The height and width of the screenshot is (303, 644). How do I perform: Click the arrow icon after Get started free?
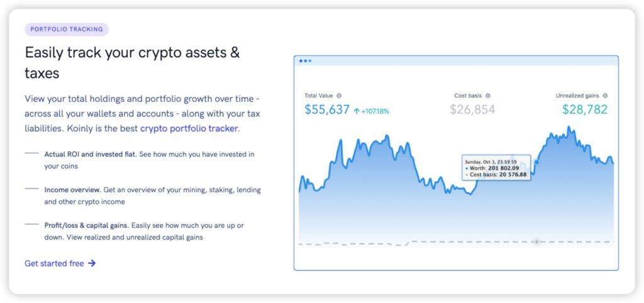[x=92, y=263]
